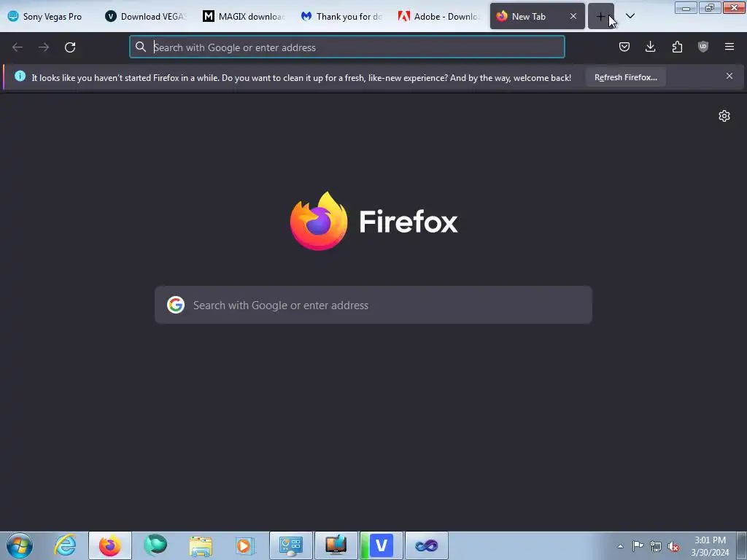Open the green globe taskbar app
Viewport: 747px width, 560px height.
pos(155,545)
